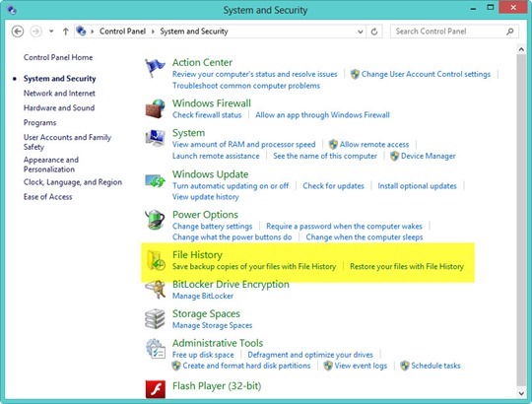This screenshot has width=532, height=404.
Task: Open the Power Options battery icon
Action: click(x=155, y=220)
